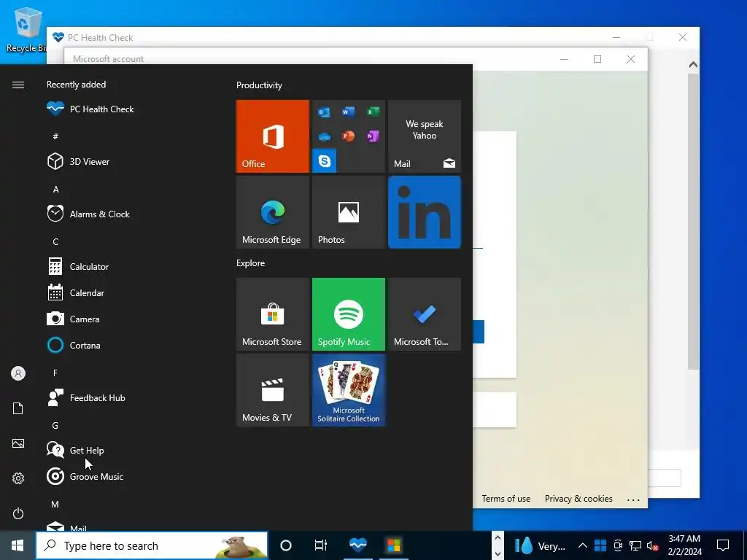Maximize the Microsoft account window
The width and height of the screenshot is (747, 560).
[x=597, y=59]
